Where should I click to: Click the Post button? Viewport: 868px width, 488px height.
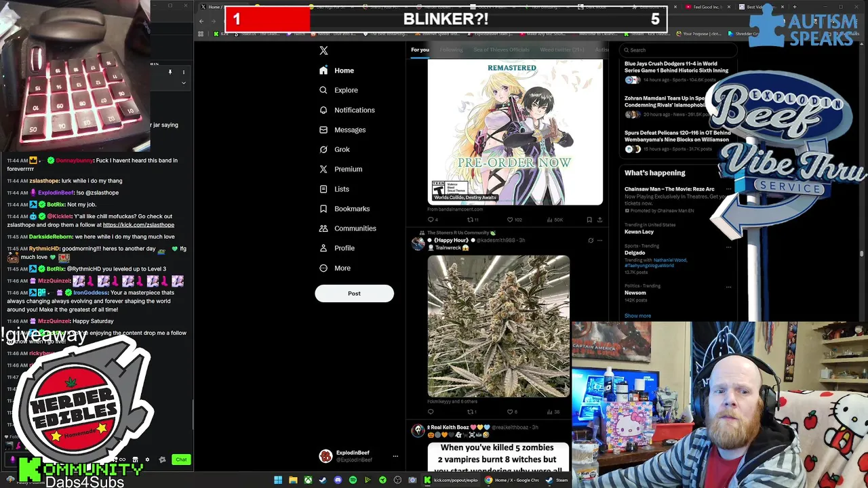tap(354, 293)
